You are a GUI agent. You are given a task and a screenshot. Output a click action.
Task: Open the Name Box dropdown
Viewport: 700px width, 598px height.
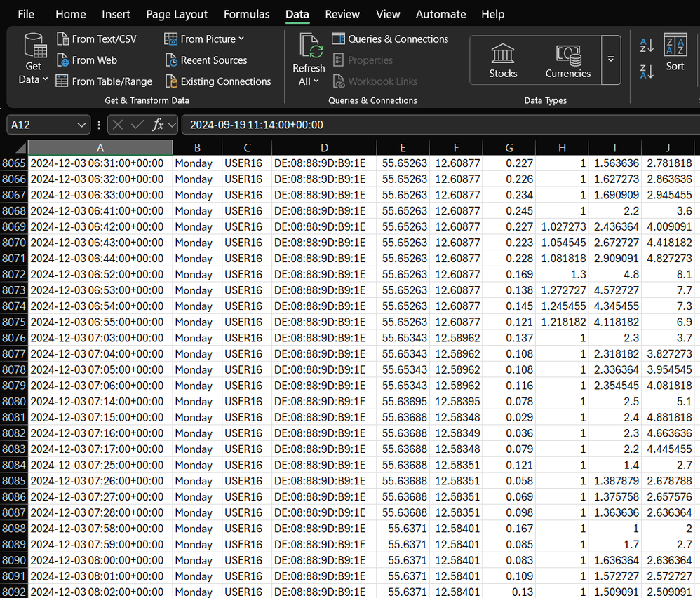pyautogui.click(x=83, y=125)
